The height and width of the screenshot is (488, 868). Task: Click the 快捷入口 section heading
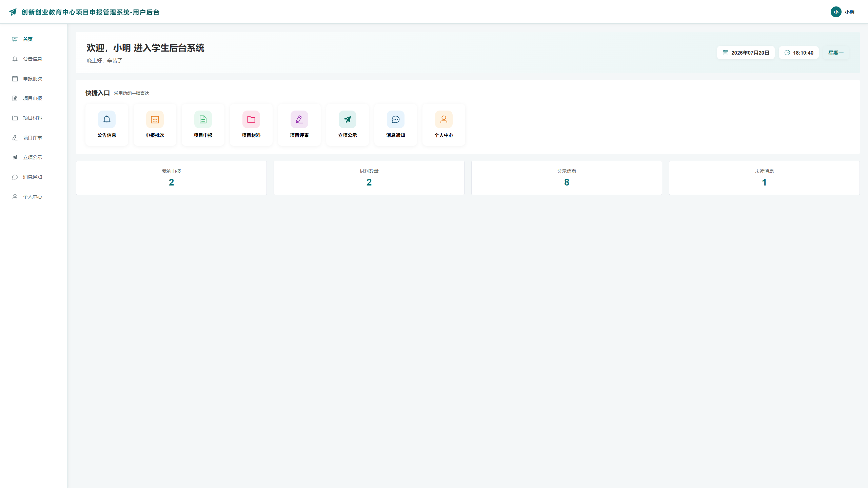coord(98,93)
